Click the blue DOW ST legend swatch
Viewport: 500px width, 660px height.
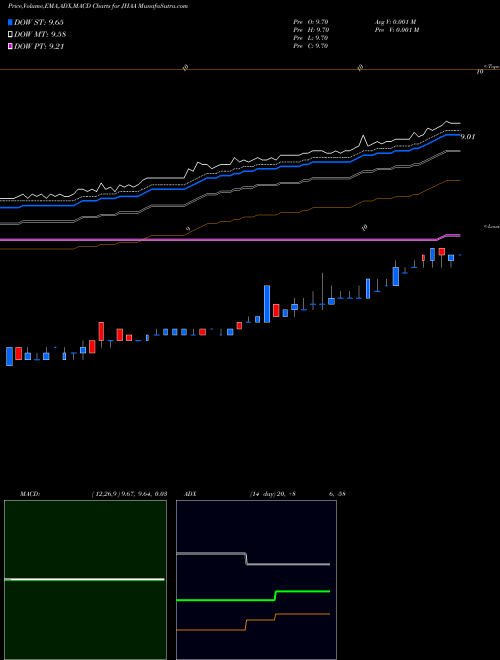[x=11, y=22]
